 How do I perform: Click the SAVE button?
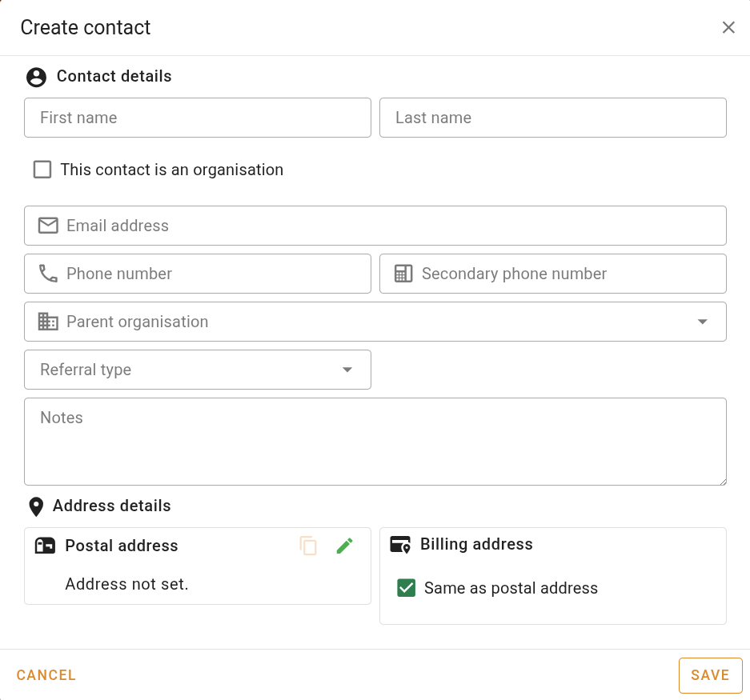(710, 675)
